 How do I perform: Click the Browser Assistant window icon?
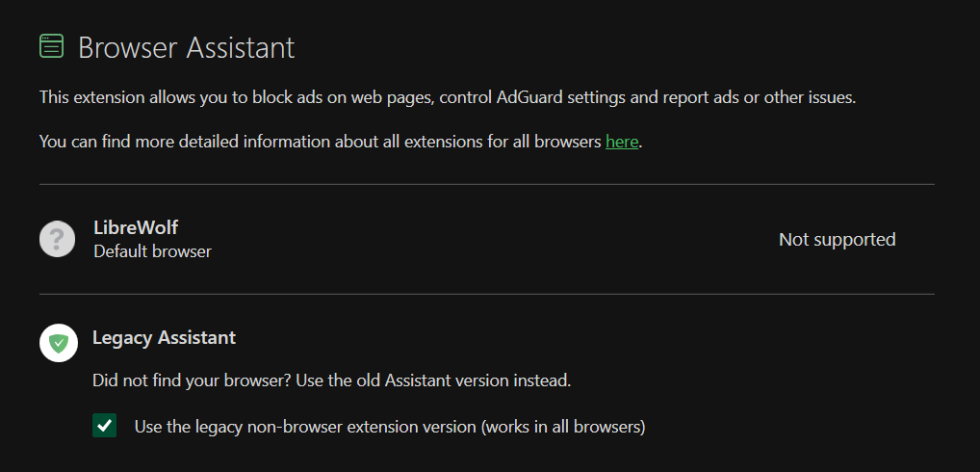(x=51, y=46)
